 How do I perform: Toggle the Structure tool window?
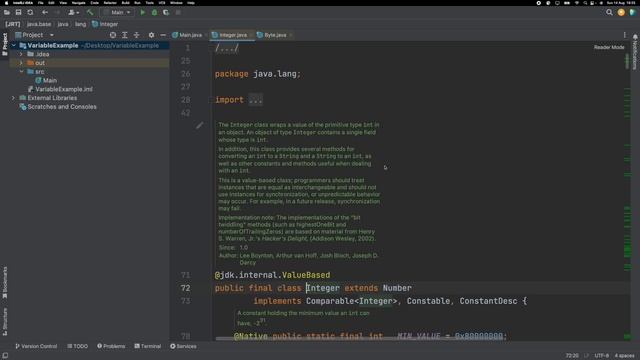coord(5,322)
